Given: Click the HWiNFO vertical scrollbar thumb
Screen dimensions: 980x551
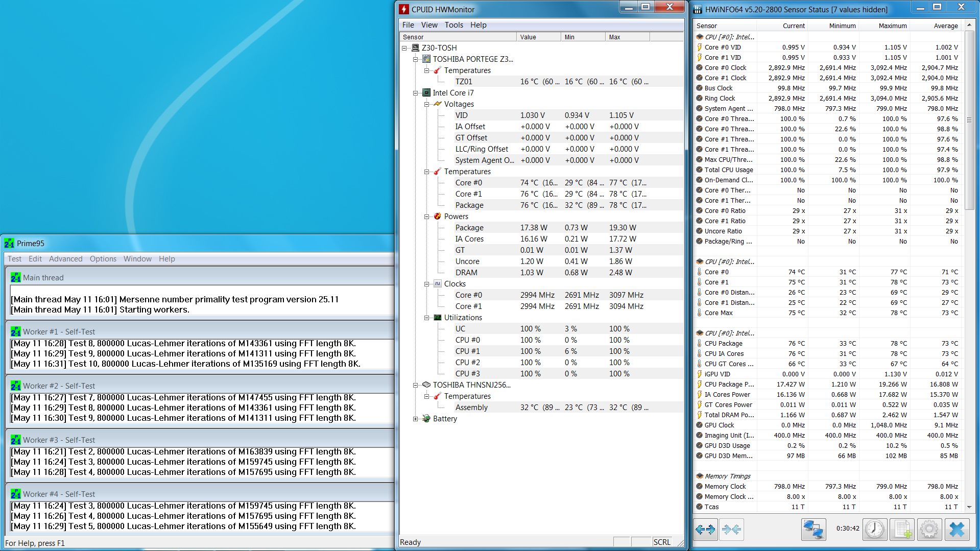Looking at the screenshot, I should coord(969,120).
